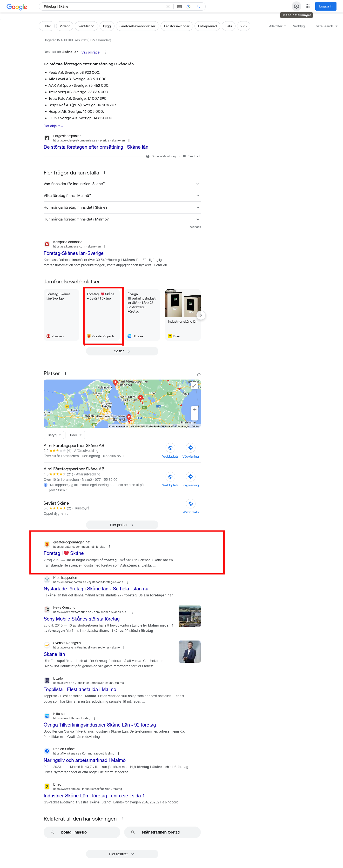This screenshot has width=343, height=868.
Task: Open the Svenskt Näringsliv portrait thumbnail
Action: [x=189, y=651]
